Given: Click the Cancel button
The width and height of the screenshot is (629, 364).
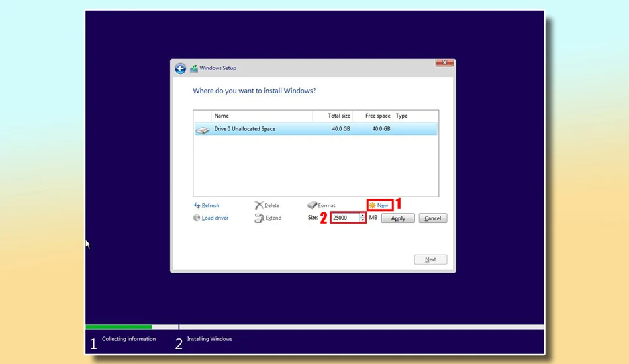Looking at the screenshot, I should [433, 218].
